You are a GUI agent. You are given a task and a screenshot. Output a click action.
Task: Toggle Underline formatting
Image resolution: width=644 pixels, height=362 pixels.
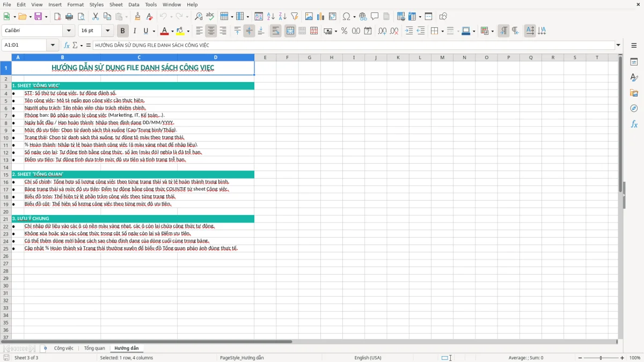145,31
